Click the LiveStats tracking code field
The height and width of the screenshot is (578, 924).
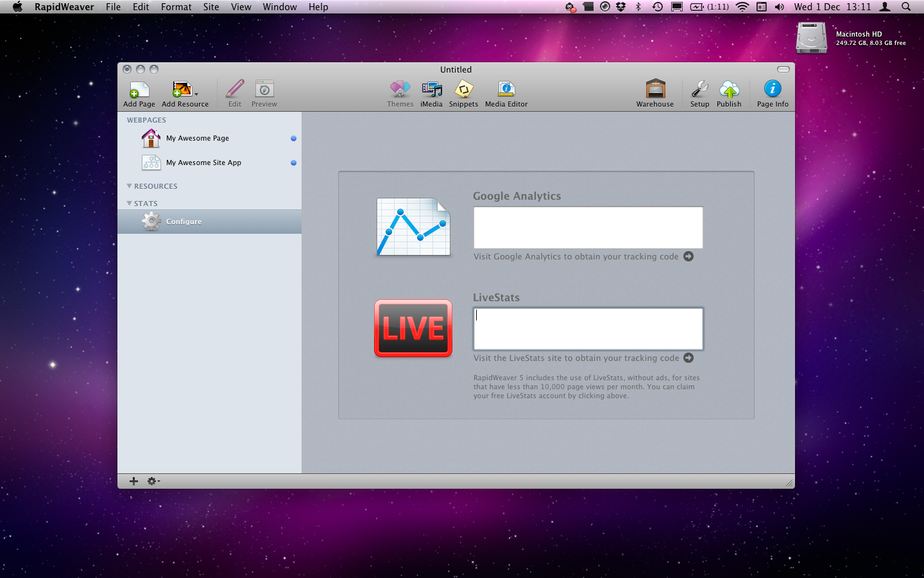(x=588, y=329)
